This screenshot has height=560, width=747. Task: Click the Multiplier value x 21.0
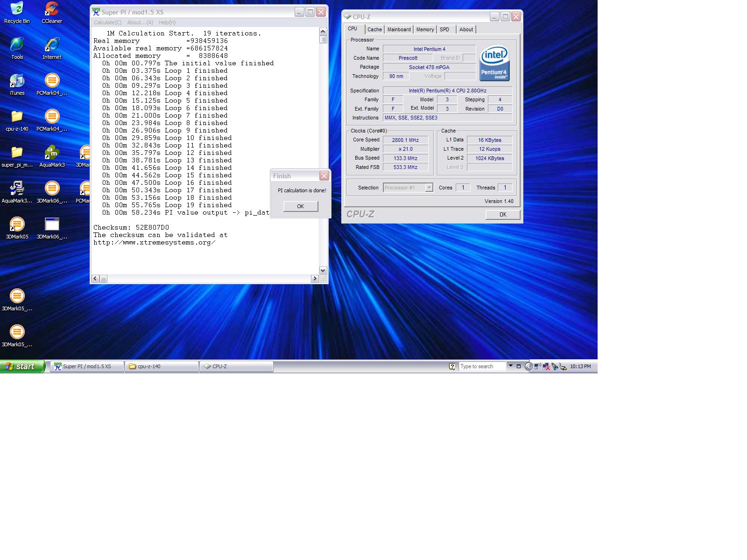point(405,149)
